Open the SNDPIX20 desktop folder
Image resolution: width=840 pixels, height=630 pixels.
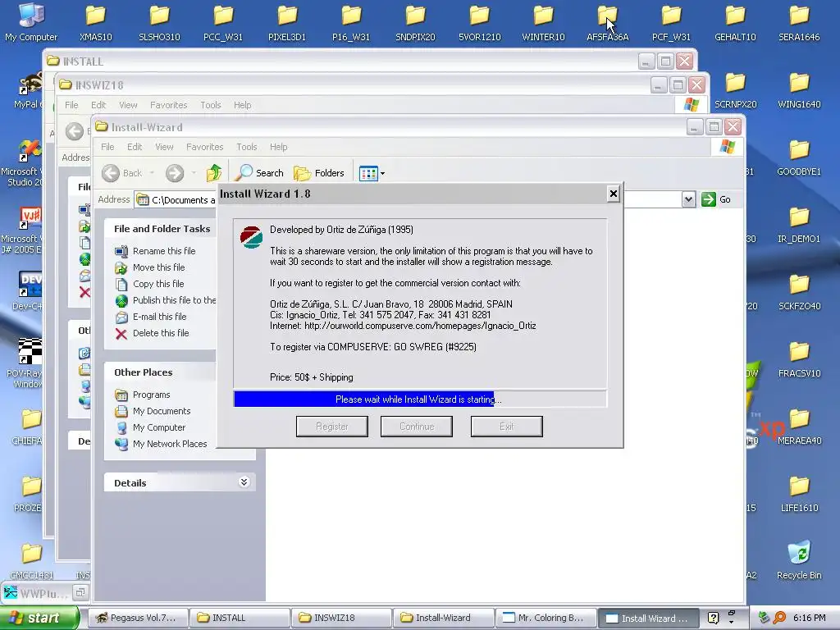coord(415,22)
